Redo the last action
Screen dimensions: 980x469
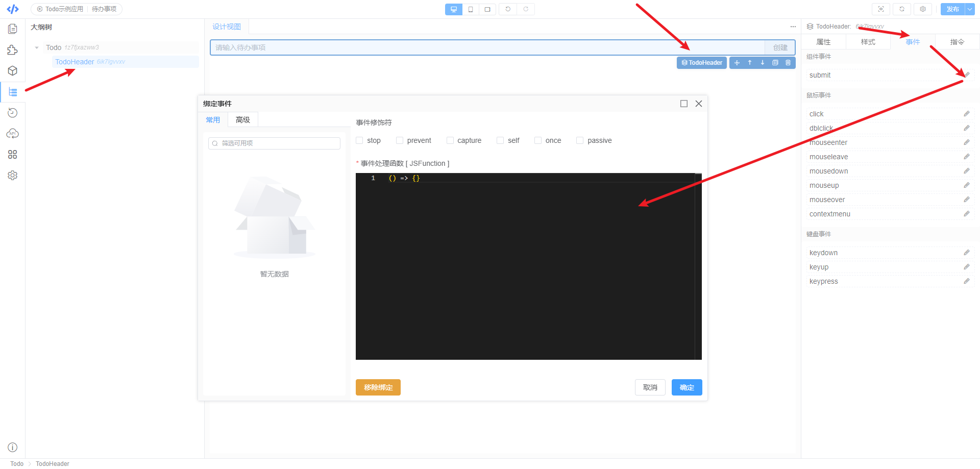[526, 9]
